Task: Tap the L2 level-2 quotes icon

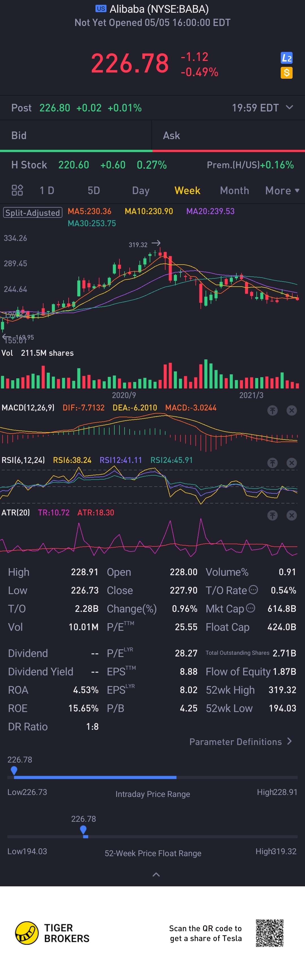Action: (286, 58)
